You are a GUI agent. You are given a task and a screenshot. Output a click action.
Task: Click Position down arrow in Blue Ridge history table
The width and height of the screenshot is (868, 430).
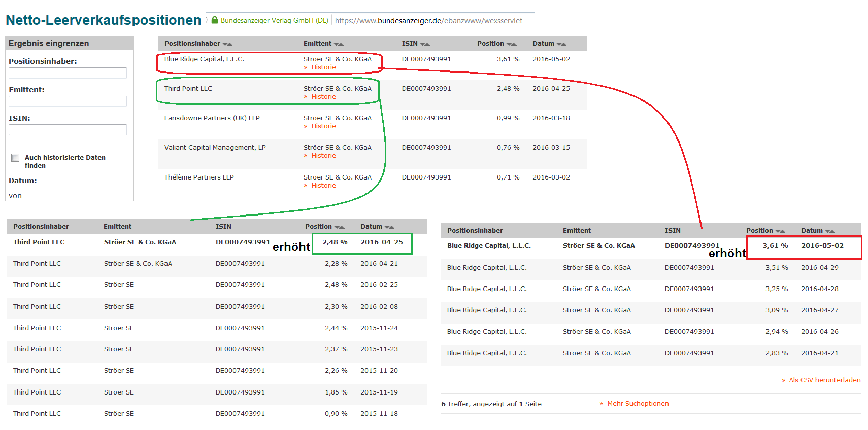pos(777,231)
